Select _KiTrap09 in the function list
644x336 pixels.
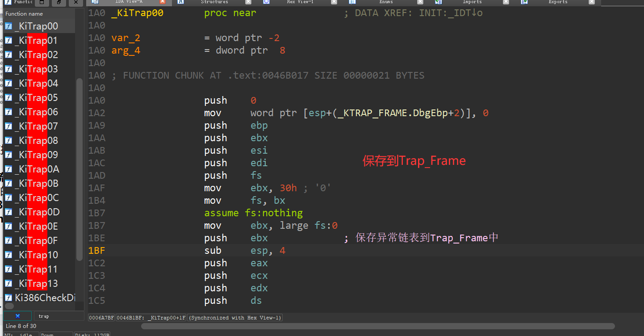click(40, 155)
